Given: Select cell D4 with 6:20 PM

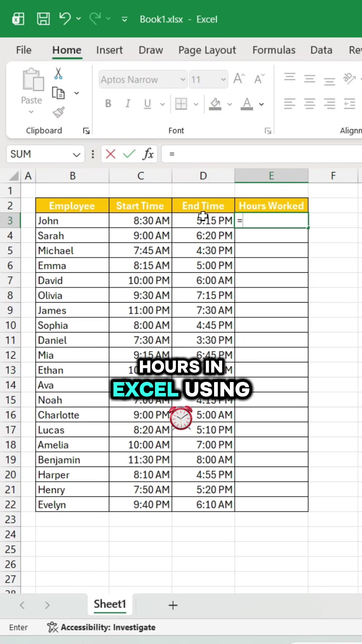Looking at the screenshot, I should point(203,235).
